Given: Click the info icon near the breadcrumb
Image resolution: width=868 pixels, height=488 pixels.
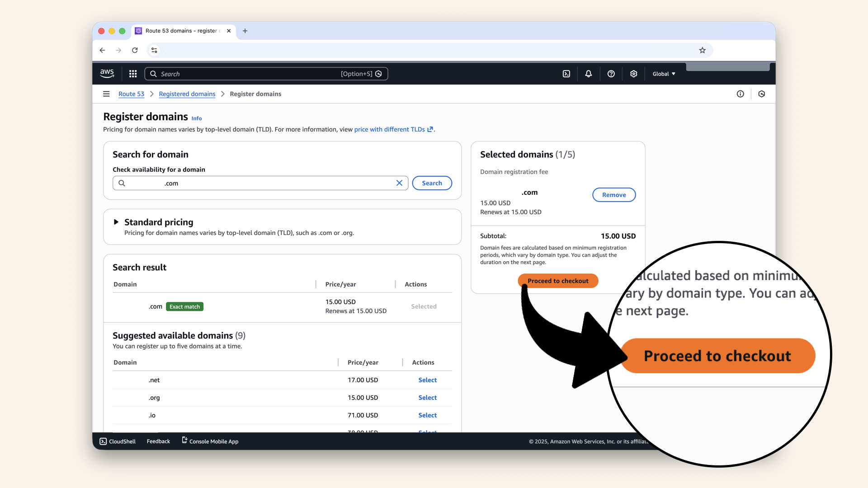Looking at the screenshot, I should [741, 94].
